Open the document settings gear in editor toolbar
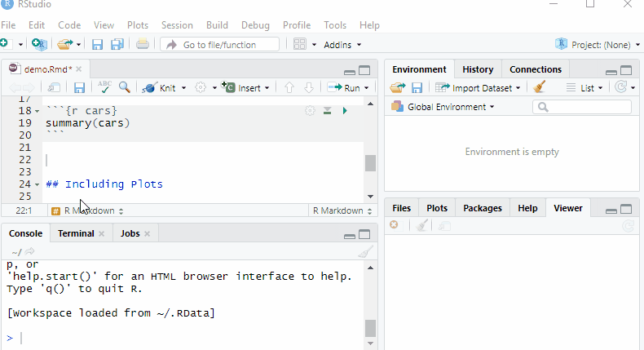The image size is (644, 350). [x=201, y=87]
